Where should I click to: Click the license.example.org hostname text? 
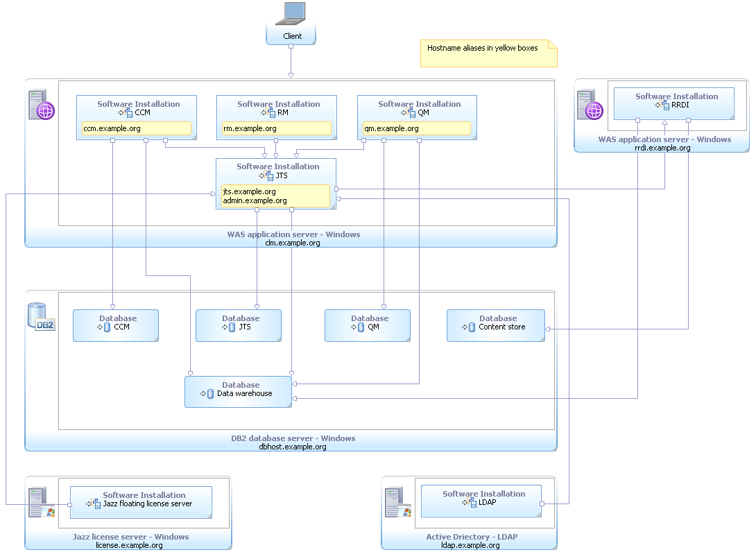click(x=129, y=546)
